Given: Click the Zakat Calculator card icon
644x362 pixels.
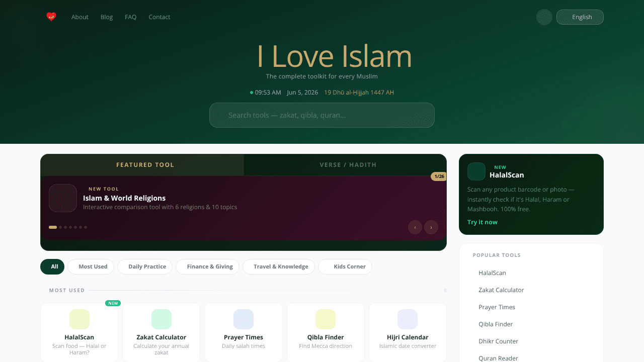Looking at the screenshot, I should click(x=162, y=319).
